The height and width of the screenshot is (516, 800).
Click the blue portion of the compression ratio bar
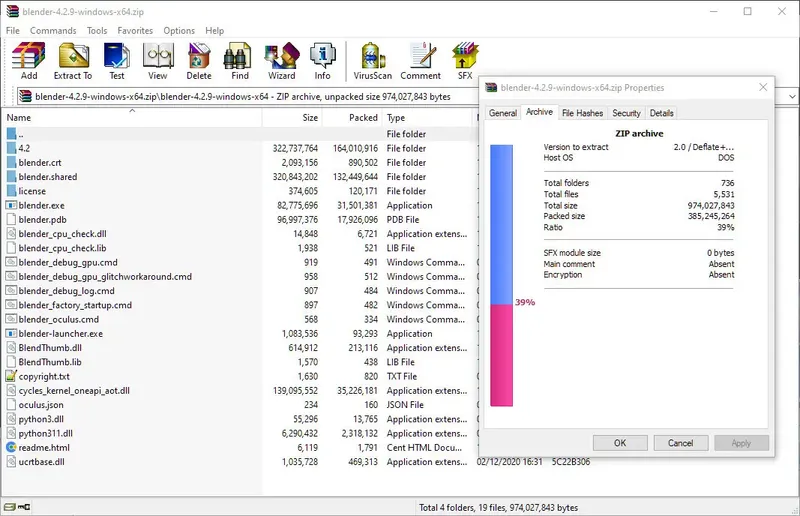502,225
